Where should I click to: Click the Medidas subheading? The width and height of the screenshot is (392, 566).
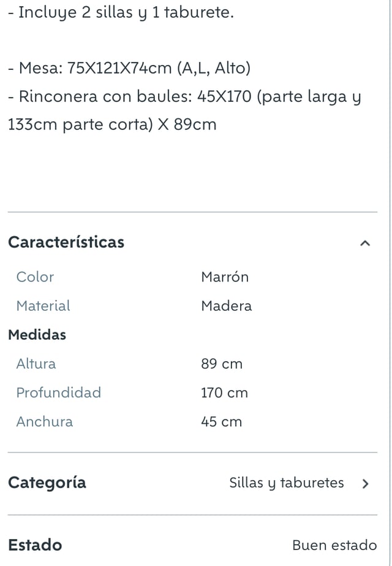tap(37, 335)
